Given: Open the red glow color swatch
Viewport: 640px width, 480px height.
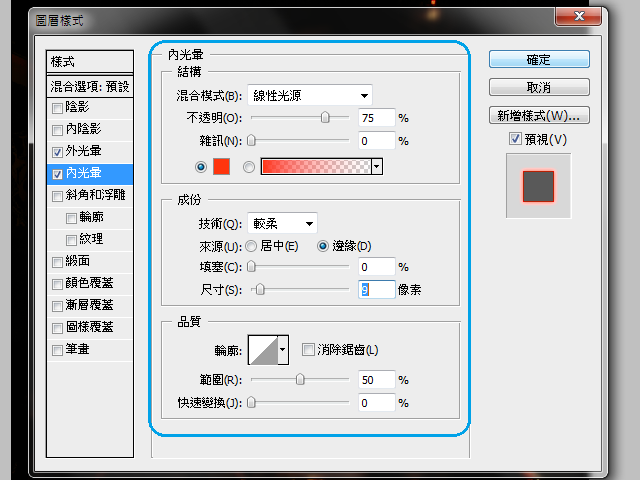Looking at the screenshot, I should point(221,167).
